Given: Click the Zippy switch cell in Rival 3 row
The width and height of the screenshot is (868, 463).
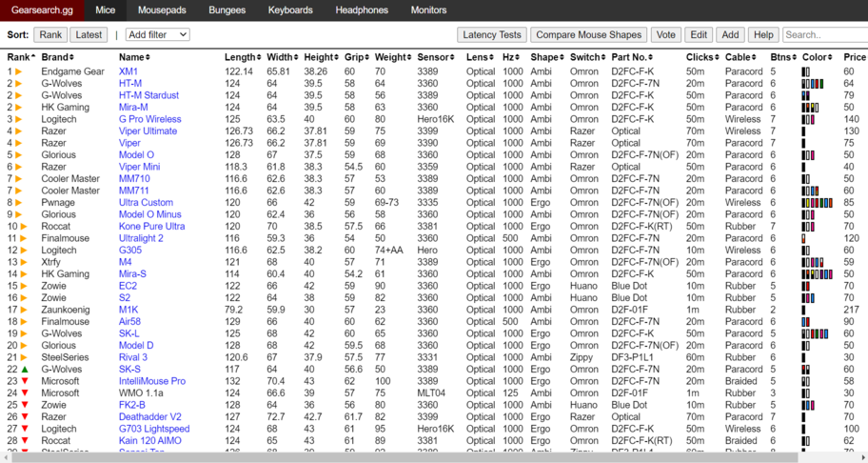Looking at the screenshot, I should (582, 357).
